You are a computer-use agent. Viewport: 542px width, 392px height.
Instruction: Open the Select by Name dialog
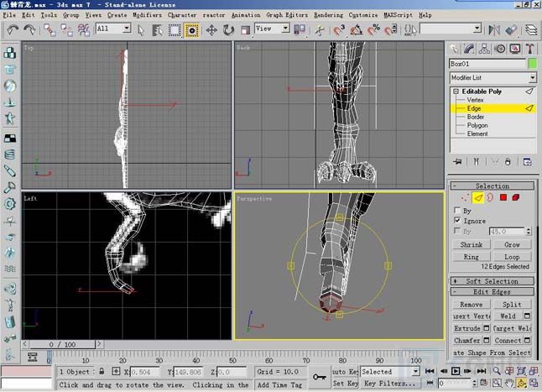157,30
